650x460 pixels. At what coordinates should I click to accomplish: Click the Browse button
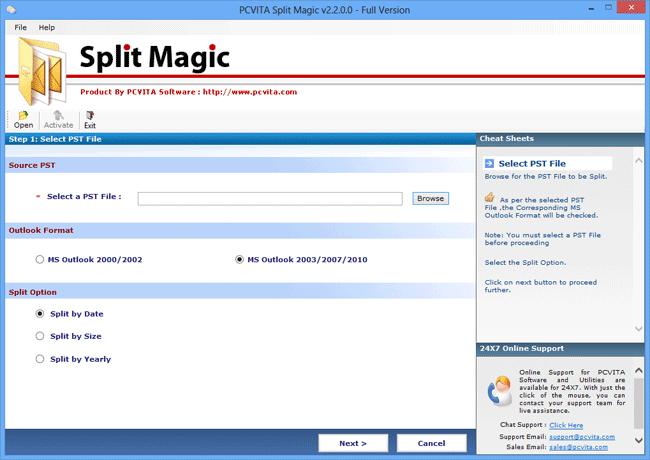coord(430,199)
